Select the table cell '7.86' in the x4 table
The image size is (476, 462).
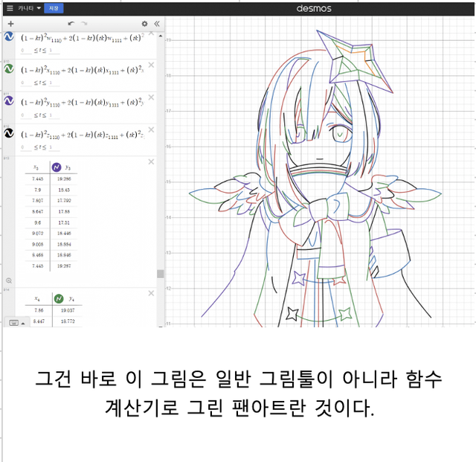[x=39, y=310]
